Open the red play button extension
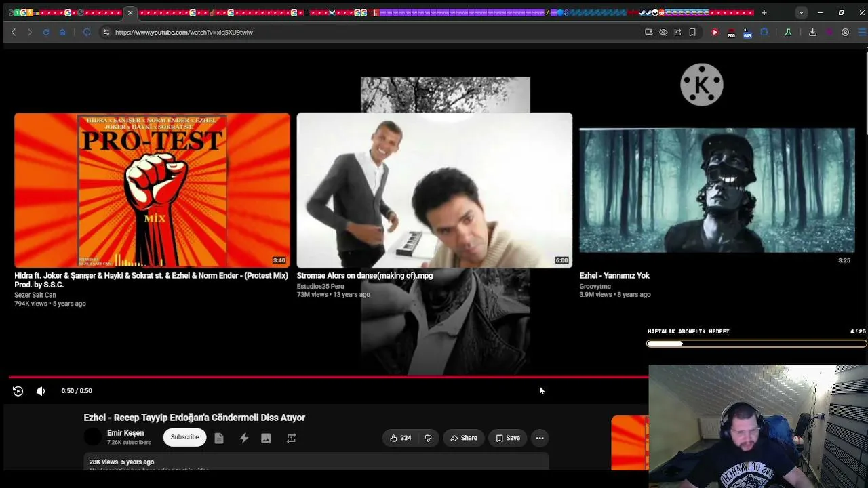The width and height of the screenshot is (868, 488). click(715, 32)
